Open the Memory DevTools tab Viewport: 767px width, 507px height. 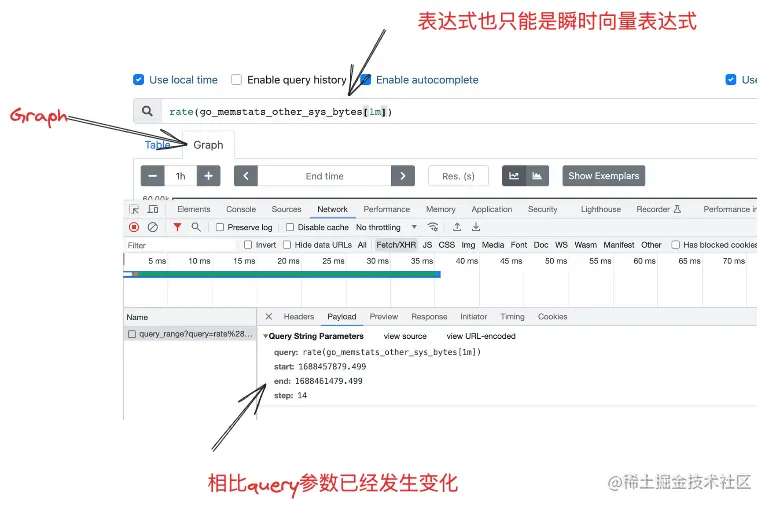coord(441,209)
